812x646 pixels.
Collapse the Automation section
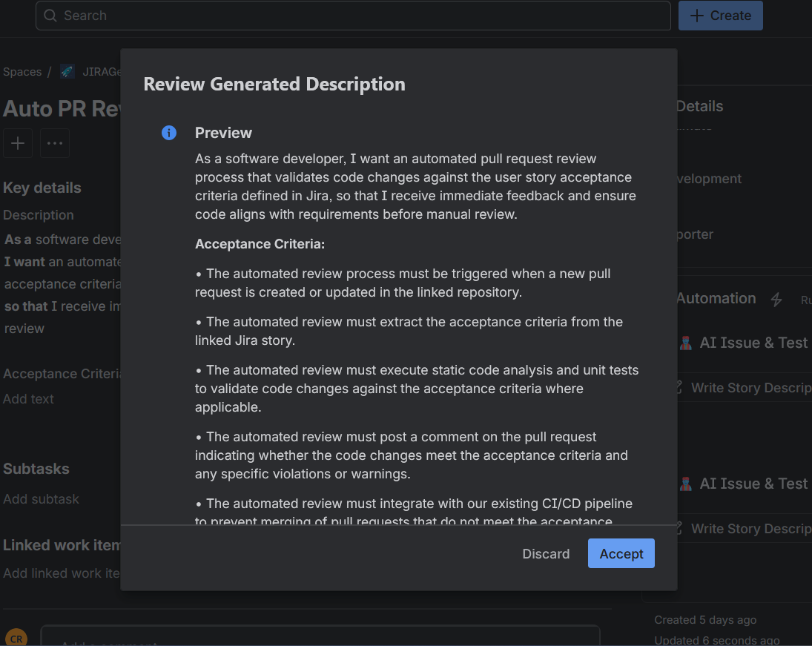(715, 298)
